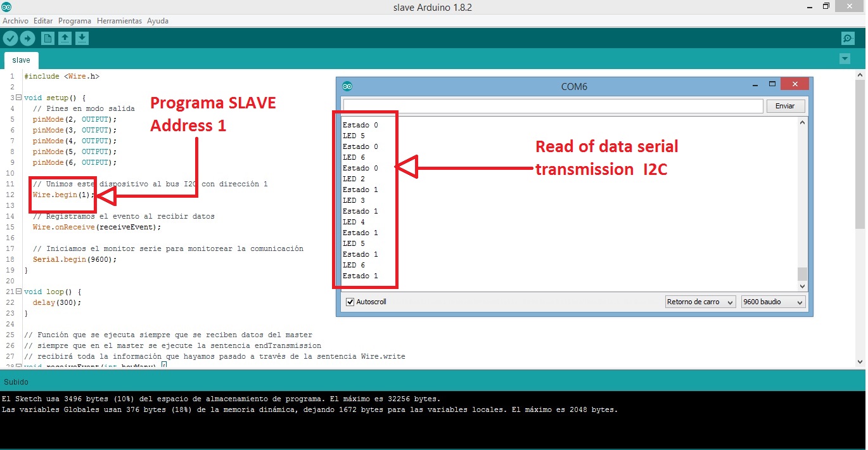The height and width of the screenshot is (450, 868).
Task: Click console line 'El Sketch usa 3496 bytes'
Action: pos(221,399)
